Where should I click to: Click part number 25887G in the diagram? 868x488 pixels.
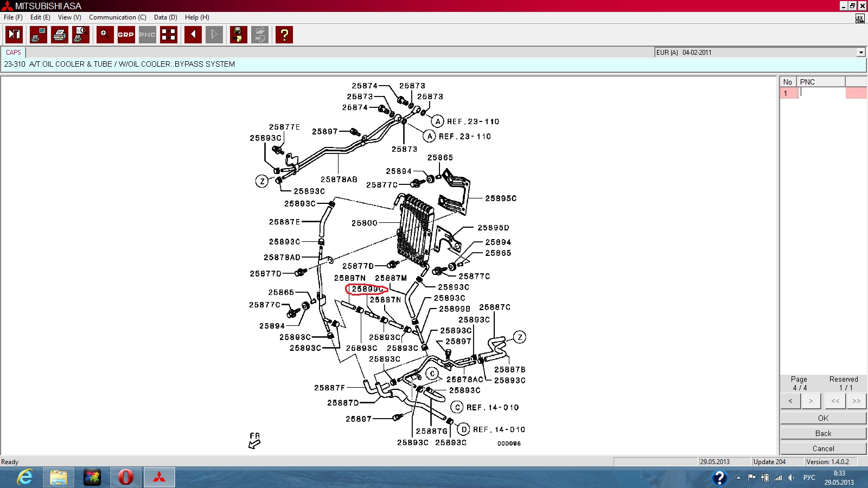pyautogui.click(x=432, y=431)
